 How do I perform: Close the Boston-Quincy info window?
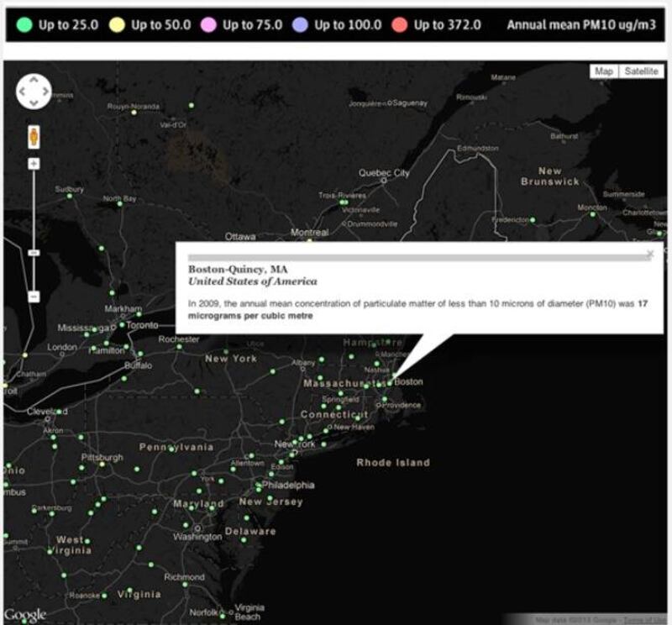click(649, 253)
